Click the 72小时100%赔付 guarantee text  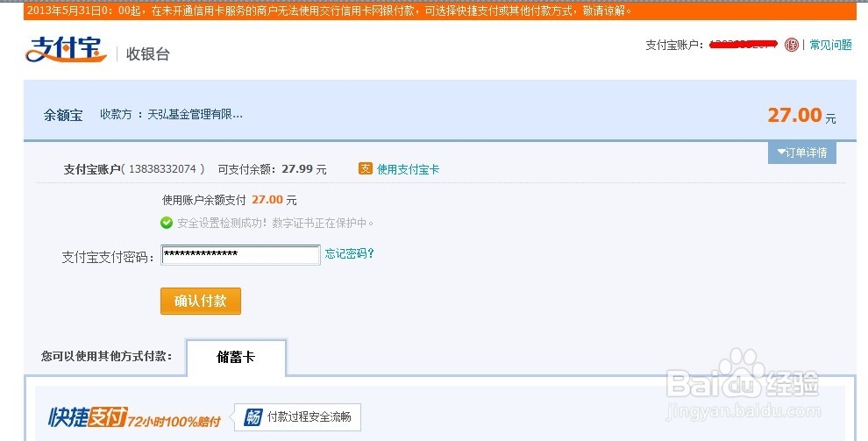(x=174, y=422)
